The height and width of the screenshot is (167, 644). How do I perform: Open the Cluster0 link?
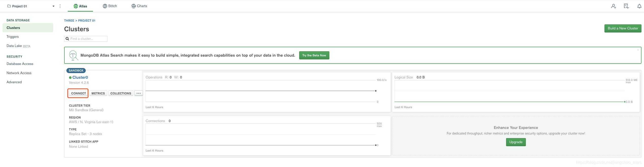(x=80, y=77)
